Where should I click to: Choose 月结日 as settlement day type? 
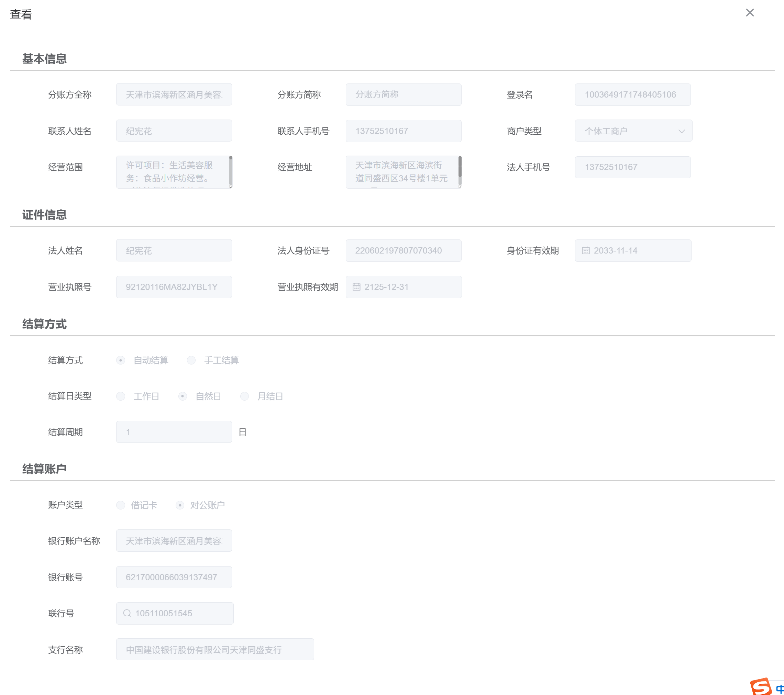[244, 396]
